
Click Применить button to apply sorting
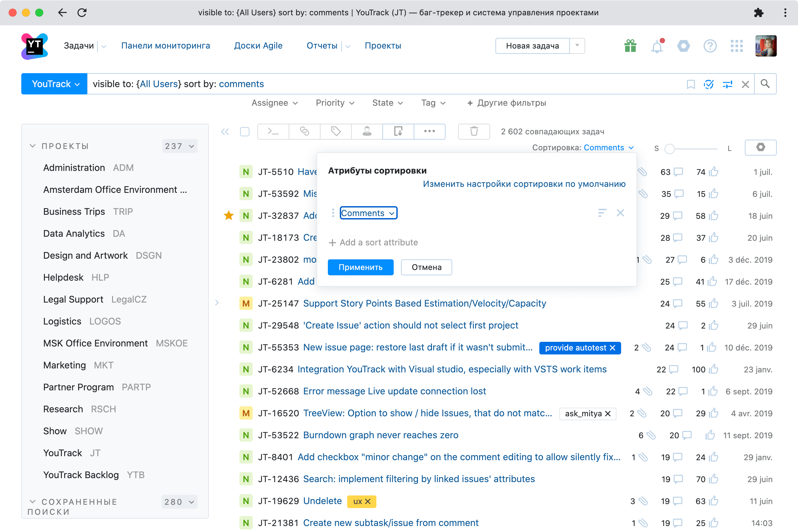pos(361,267)
